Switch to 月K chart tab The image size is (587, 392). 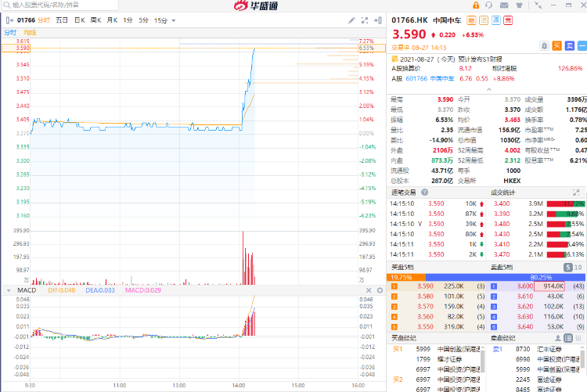[112, 20]
